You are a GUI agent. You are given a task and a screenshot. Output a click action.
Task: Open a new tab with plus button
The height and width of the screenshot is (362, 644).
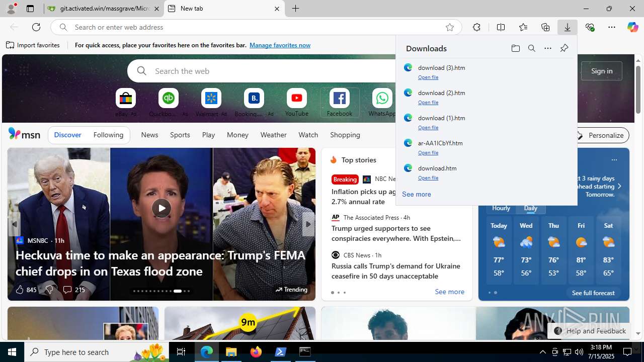pos(296,9)
